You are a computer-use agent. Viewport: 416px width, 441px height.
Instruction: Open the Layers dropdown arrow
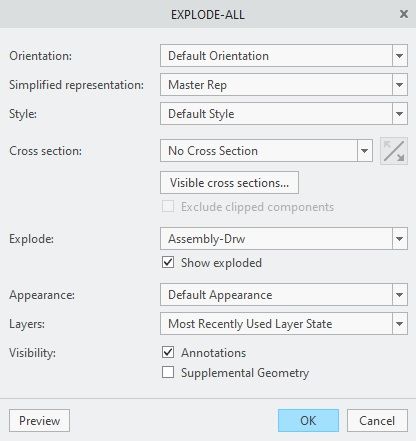click(400, 324)
